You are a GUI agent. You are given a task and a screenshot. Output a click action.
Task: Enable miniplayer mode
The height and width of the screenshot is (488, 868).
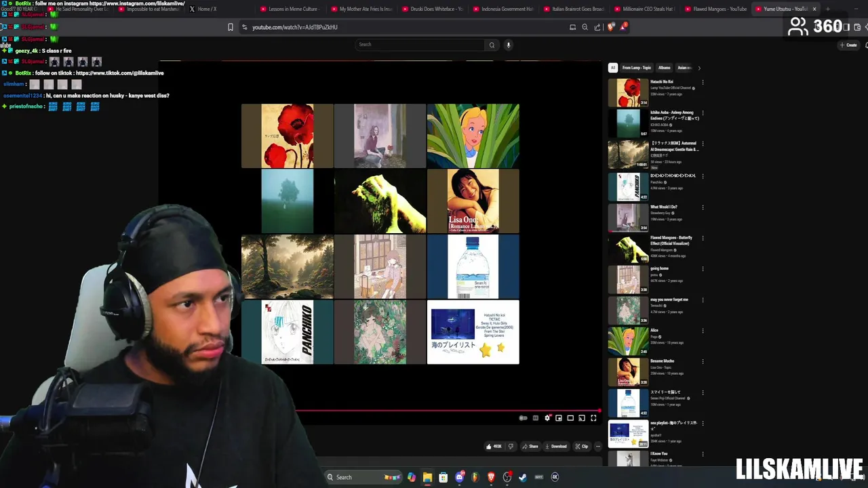click(559, 418)
